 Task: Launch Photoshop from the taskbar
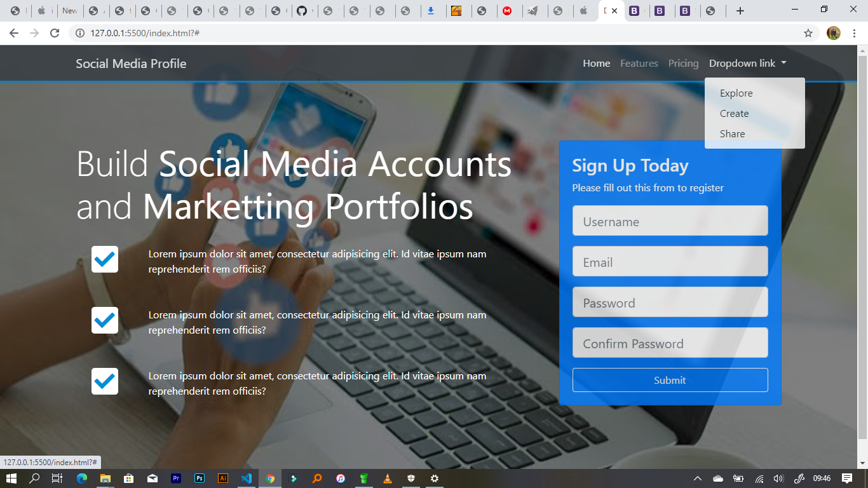[x=200, y=478]
